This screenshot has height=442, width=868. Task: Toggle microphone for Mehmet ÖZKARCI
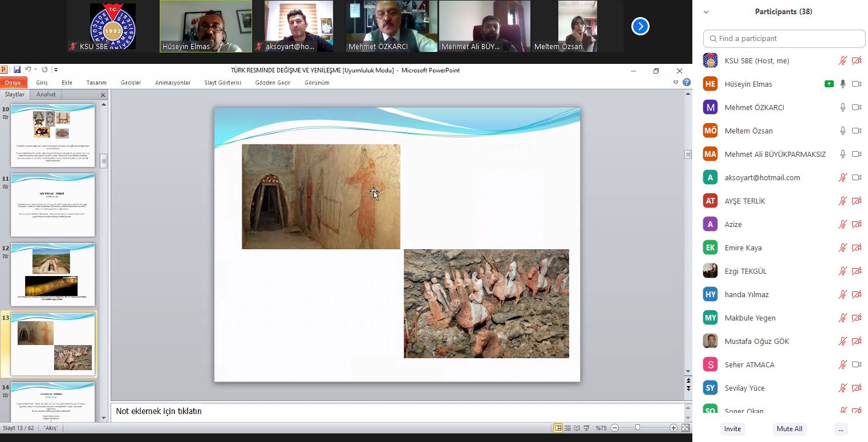842,107
